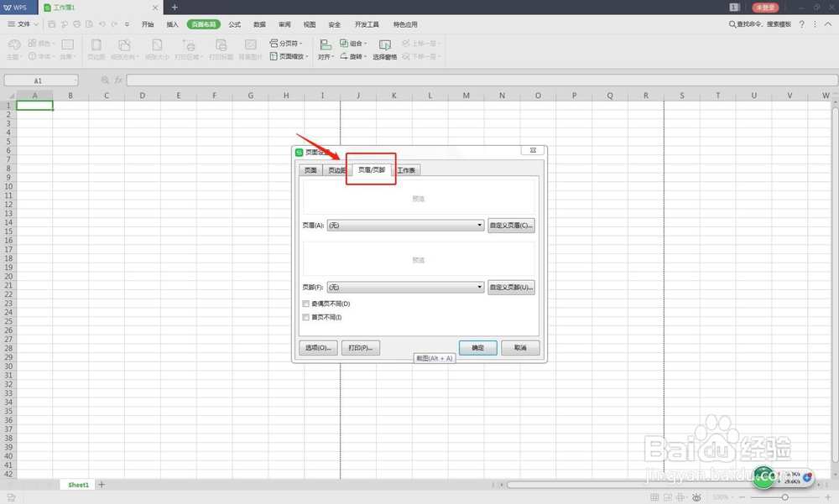Expand the 文件 menu arrow

pyautogui.click(x=36, y=24)
